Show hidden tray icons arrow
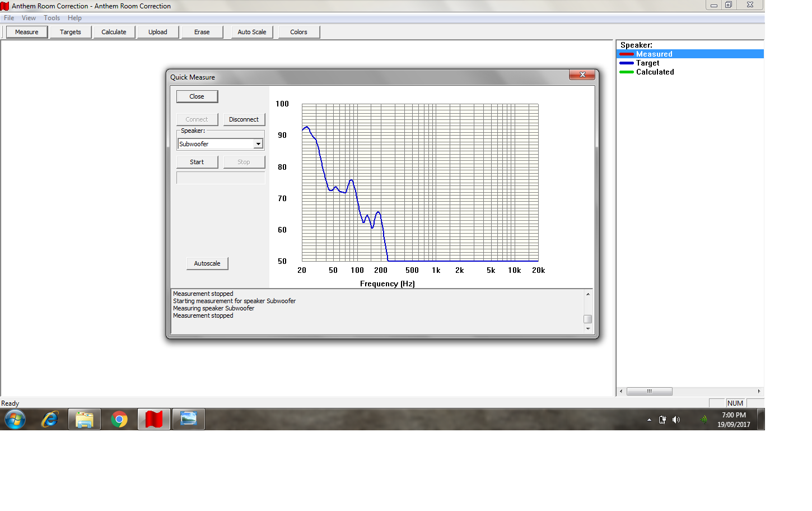812x511 pixels. pyautogui.click(x=649, y=420)
